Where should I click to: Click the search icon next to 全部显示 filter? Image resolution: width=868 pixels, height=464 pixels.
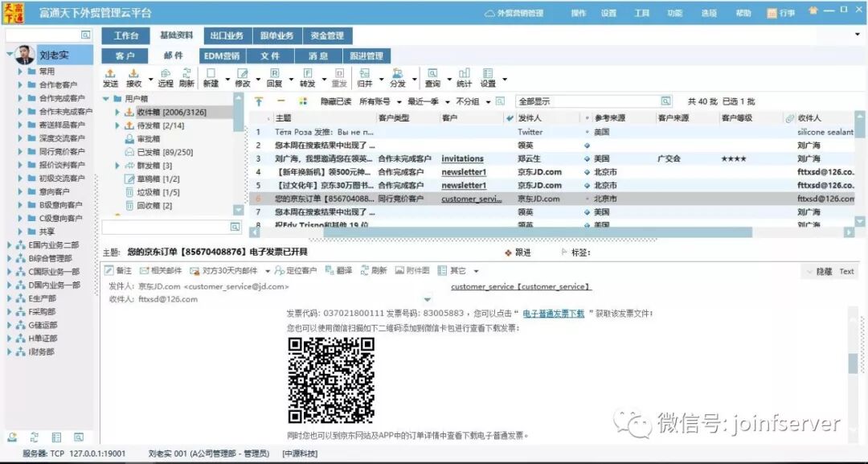coord(665,101)
